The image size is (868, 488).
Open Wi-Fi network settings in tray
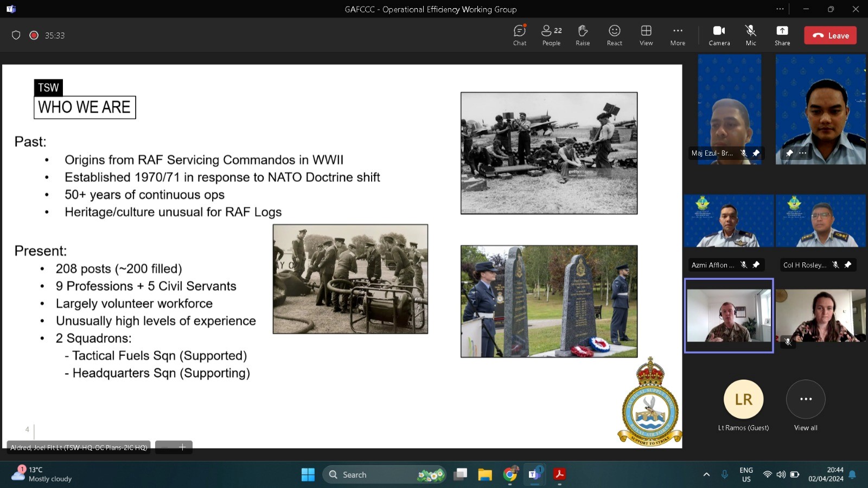point(767,474)
